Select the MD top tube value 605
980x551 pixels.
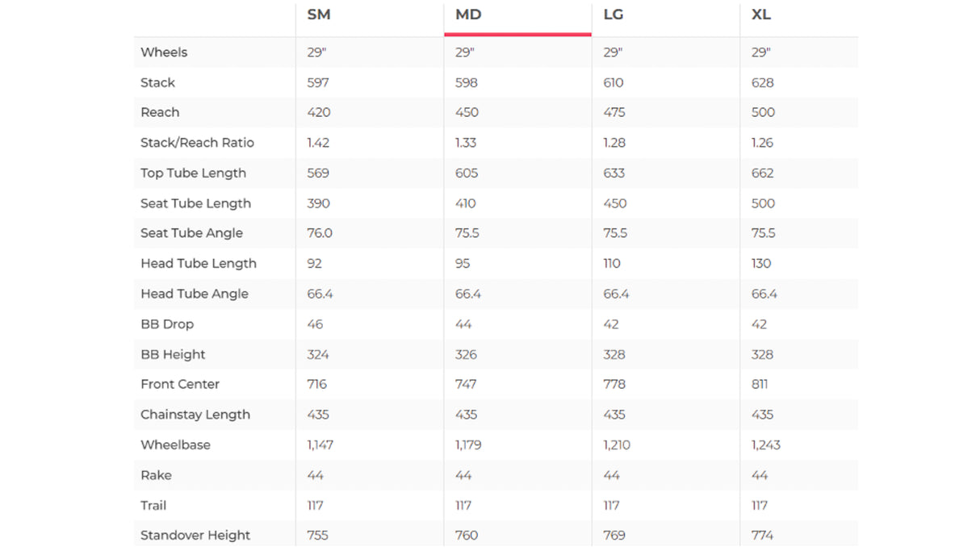coord(467,173)
